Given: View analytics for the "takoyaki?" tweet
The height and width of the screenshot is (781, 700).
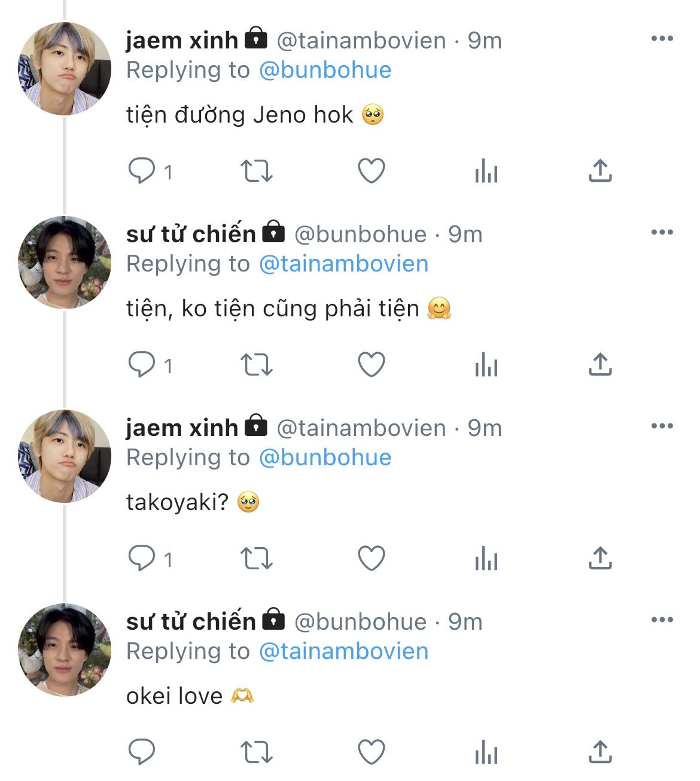Looking at the screenshot, I should pos(486,559).
